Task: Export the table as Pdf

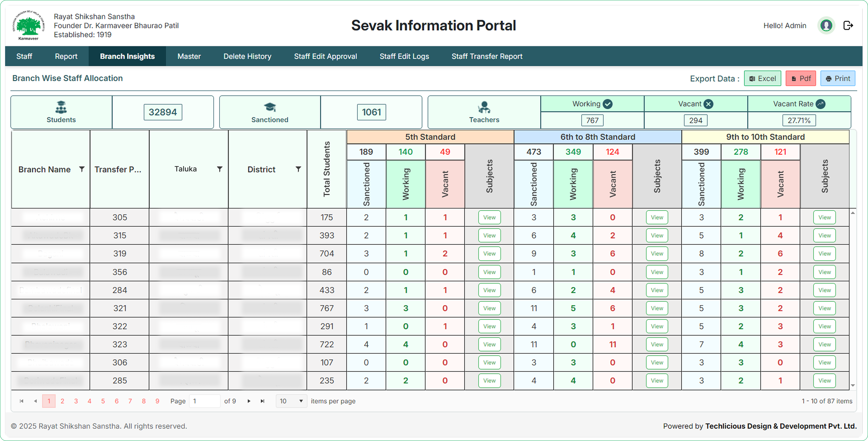Action: coord(801,78)
